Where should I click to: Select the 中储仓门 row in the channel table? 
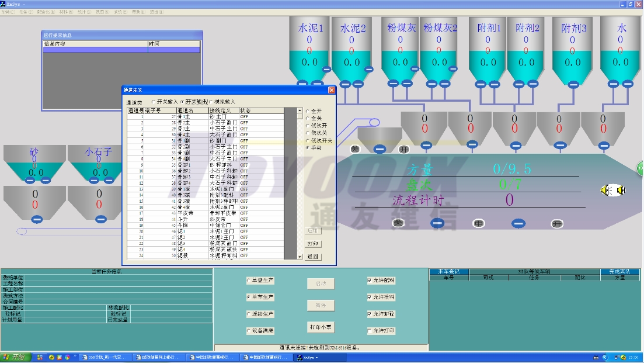tap(206, 225)
